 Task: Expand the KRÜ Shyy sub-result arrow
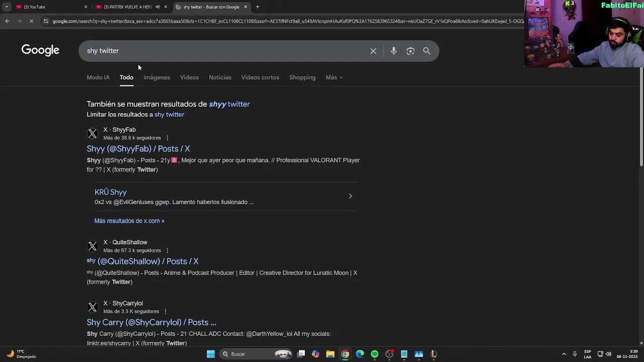pos(351,196)
